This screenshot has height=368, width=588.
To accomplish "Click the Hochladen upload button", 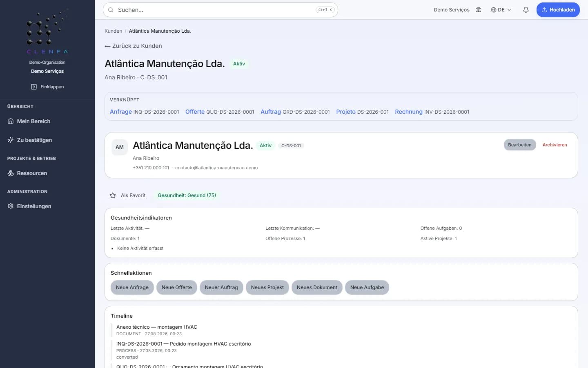I will (x=558, y=10).
